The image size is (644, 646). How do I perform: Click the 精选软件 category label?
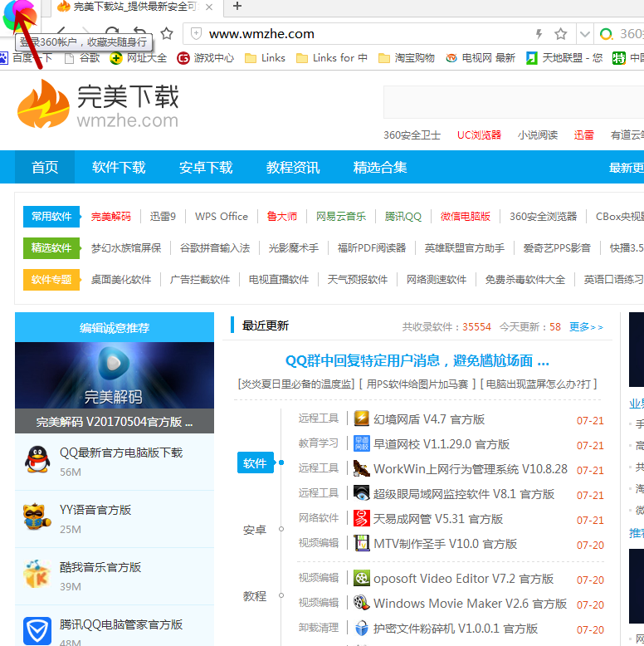tap(51, 248)
